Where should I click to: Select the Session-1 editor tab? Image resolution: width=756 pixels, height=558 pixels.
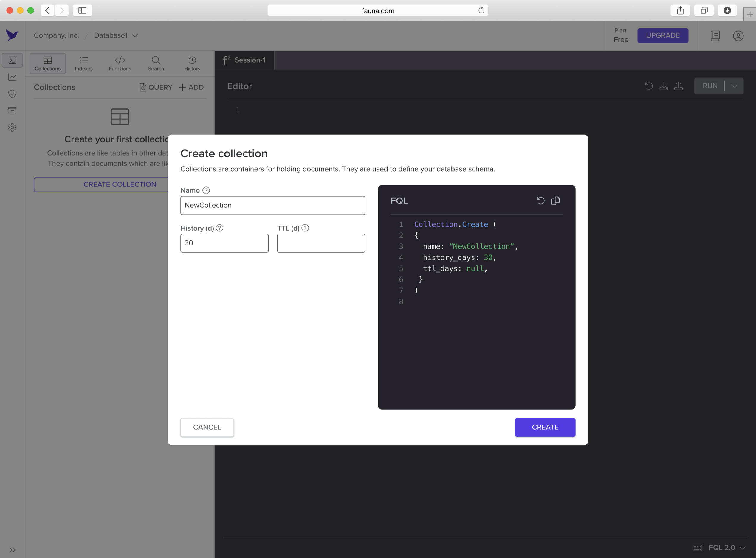(x=244, y=60)
